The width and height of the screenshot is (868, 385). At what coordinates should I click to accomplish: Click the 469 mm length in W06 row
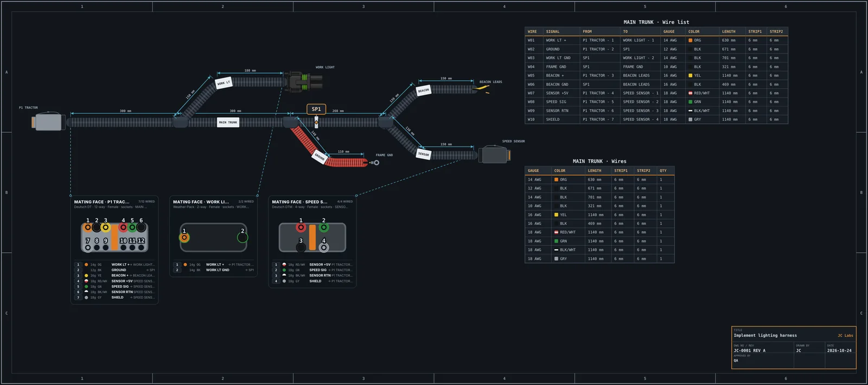(x=729, y=84)
